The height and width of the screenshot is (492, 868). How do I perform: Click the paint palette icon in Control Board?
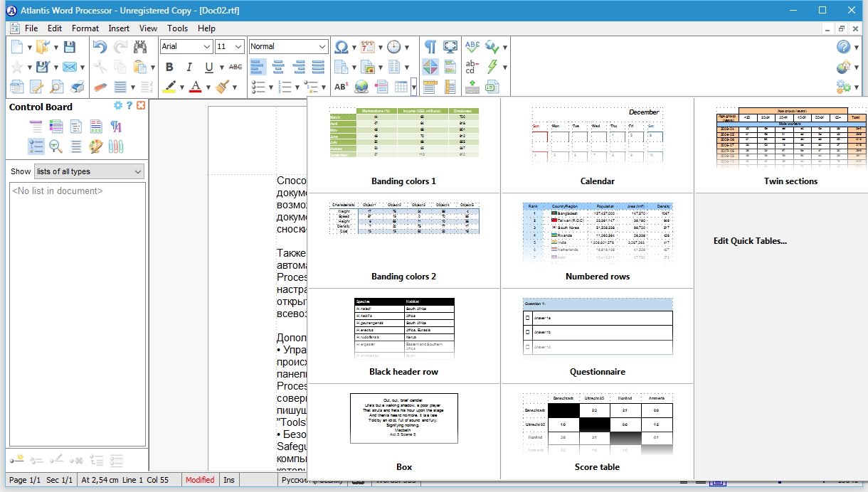(x=96, y=146)
